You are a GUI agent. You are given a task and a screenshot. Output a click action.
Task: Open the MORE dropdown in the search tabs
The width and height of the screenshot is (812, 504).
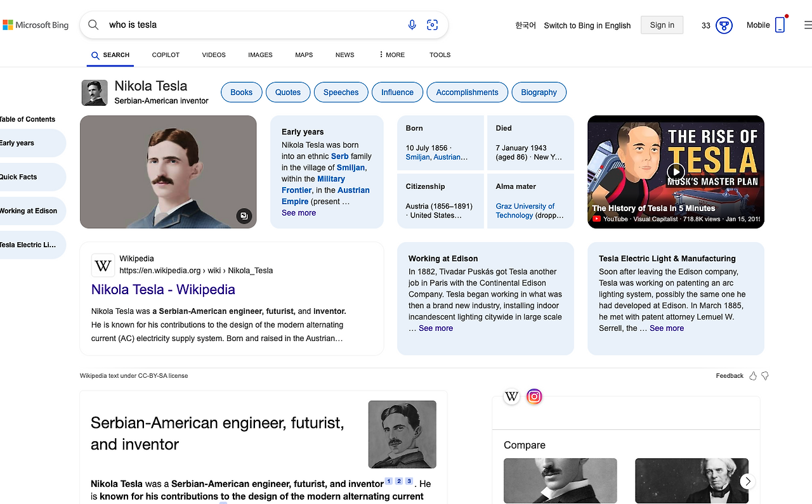(391, 55)
